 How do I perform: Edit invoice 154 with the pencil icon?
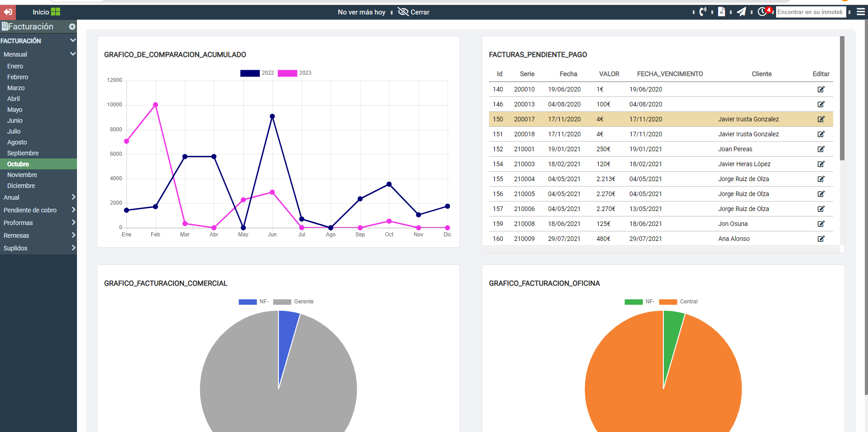pyautogui.click(x=821, y=164)
